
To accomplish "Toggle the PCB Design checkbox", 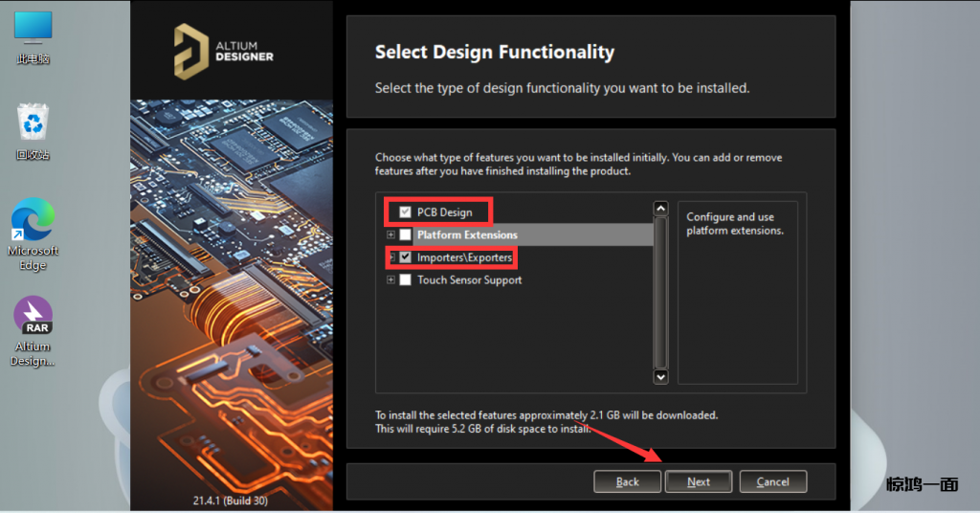I will (x=406, y=212).
